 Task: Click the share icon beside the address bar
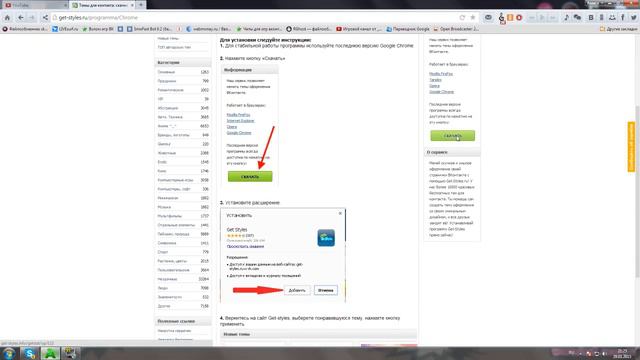point(45,18)
